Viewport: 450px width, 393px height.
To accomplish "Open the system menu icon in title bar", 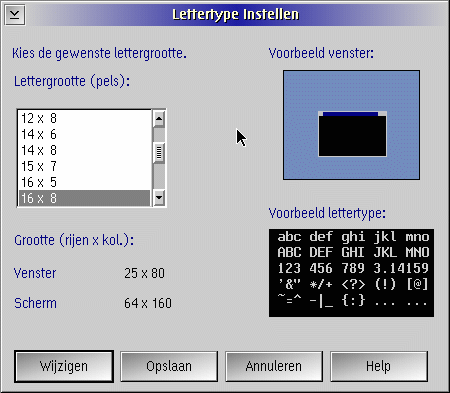I will point(15,15).
